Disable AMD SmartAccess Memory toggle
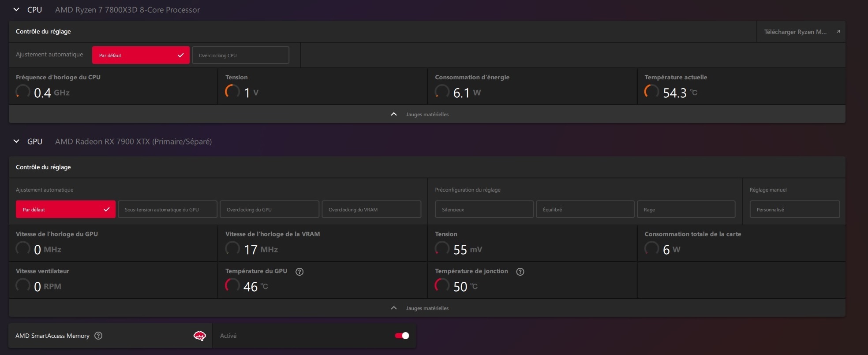This screenshot has height=355, width=868. pyautogui.click(x=402, y=336)
